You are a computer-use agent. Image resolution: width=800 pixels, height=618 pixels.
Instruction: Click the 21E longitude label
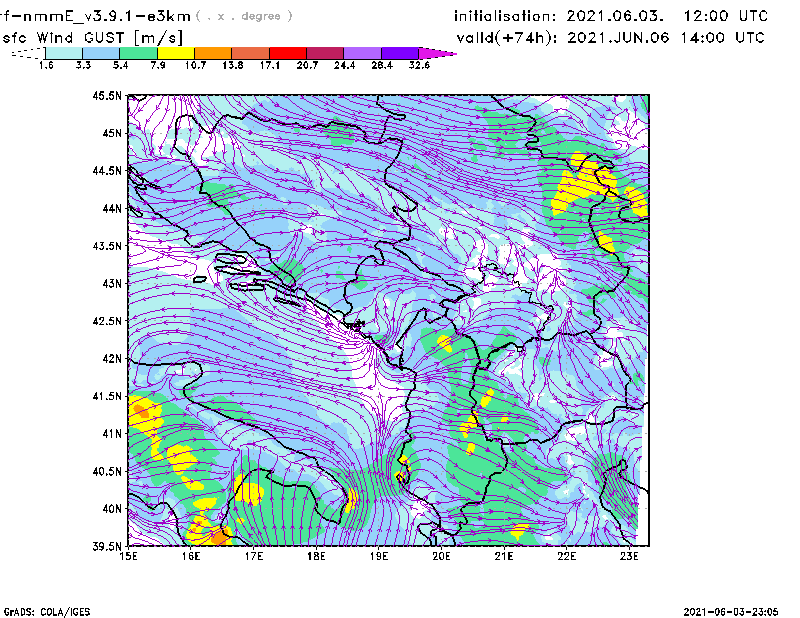point(504,556)
